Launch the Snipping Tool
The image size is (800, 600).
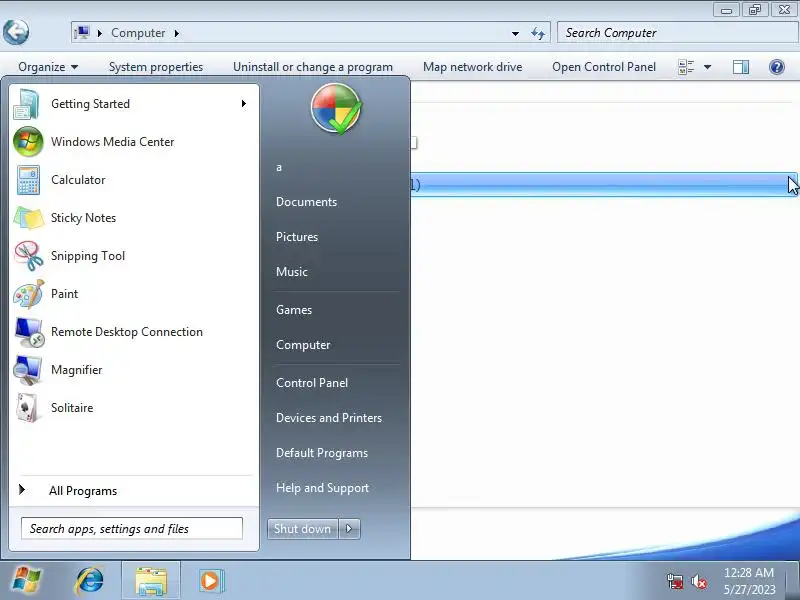(134, 256)
